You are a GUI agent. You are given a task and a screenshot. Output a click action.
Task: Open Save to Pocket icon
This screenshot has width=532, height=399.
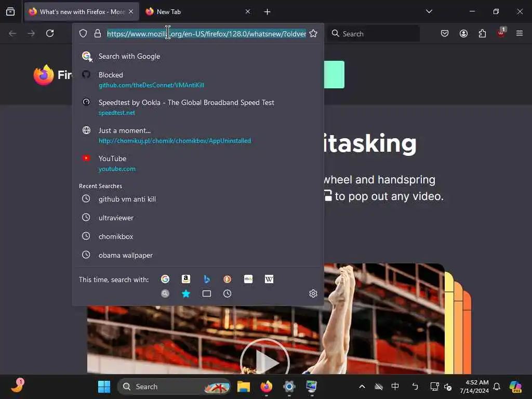pyautogui.click(x=445, y=33)
